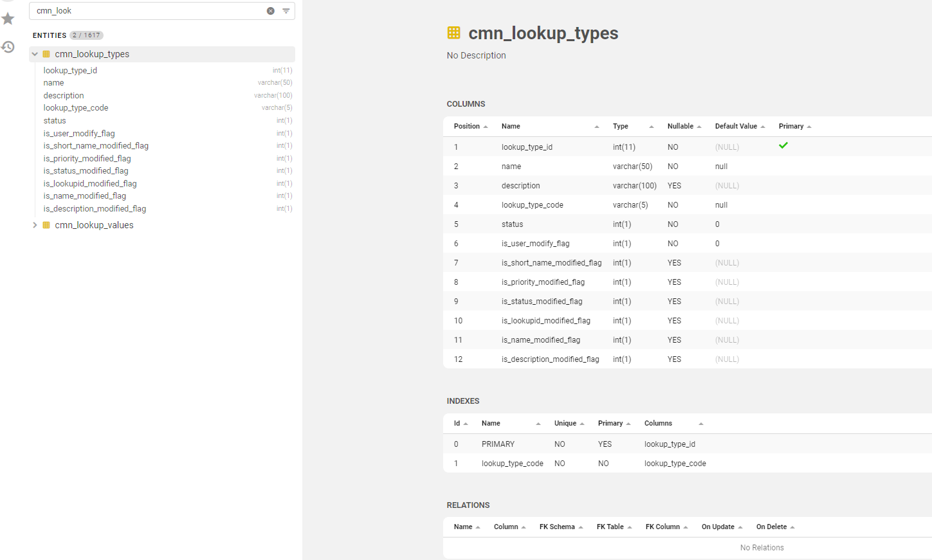This screenshot has width=932, height=560.
Task: Click the green primary key check for lookup_type_id
Action: point(783,145)
